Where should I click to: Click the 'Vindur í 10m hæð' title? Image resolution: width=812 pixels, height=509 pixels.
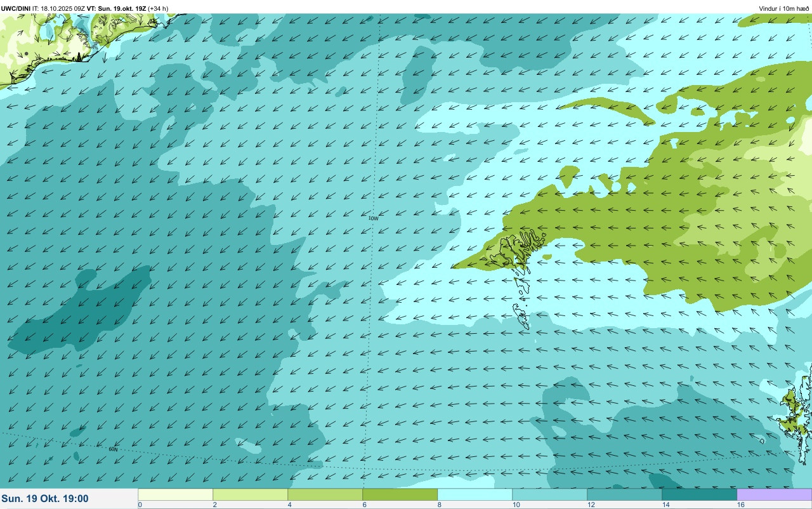(783, 8)
